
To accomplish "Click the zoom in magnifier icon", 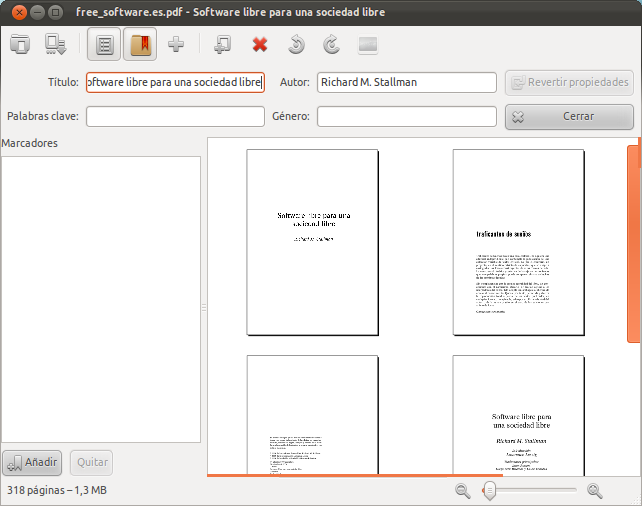I will pyautogui.click(x=595, y=490).
